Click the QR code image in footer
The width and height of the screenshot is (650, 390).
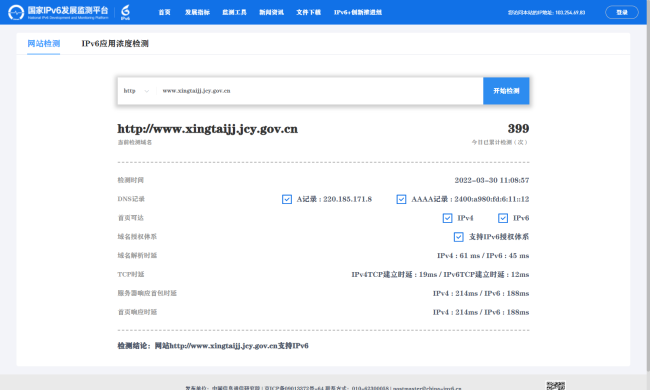point(555,386)
